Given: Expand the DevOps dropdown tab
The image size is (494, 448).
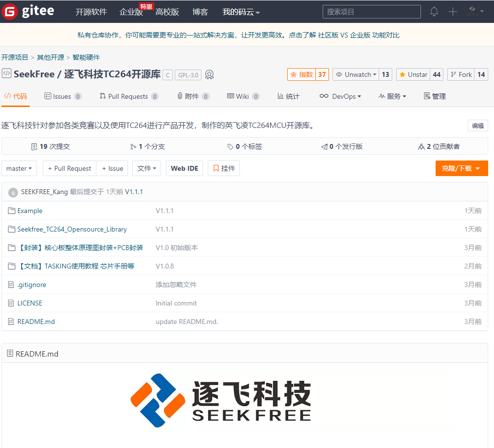Looking at the screenshot, I should pos(340,96).
